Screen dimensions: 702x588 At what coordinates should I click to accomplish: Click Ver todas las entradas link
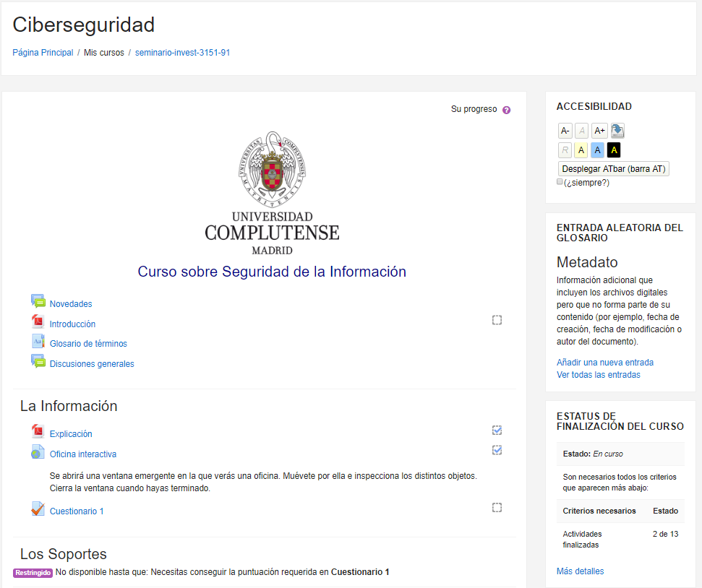(598, 375)
